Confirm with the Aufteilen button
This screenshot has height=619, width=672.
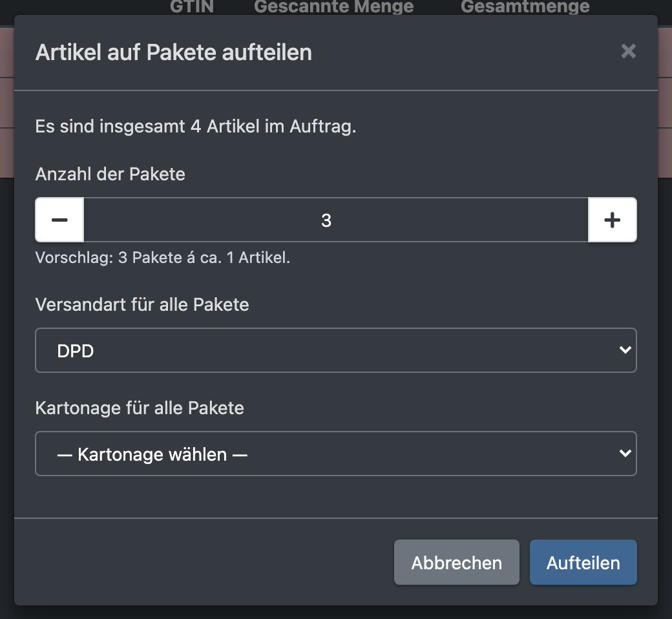(583, 562)
